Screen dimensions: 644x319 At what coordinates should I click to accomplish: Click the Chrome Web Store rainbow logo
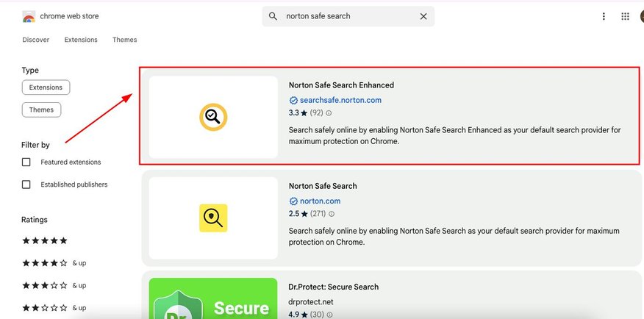point(29,16)
